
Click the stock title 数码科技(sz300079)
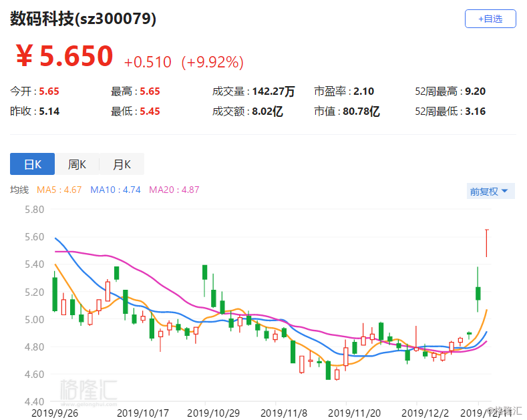pos(83,19)
